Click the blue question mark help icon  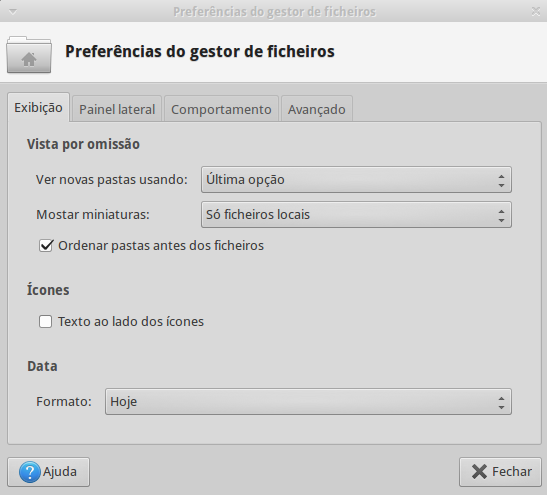(30, 472)
